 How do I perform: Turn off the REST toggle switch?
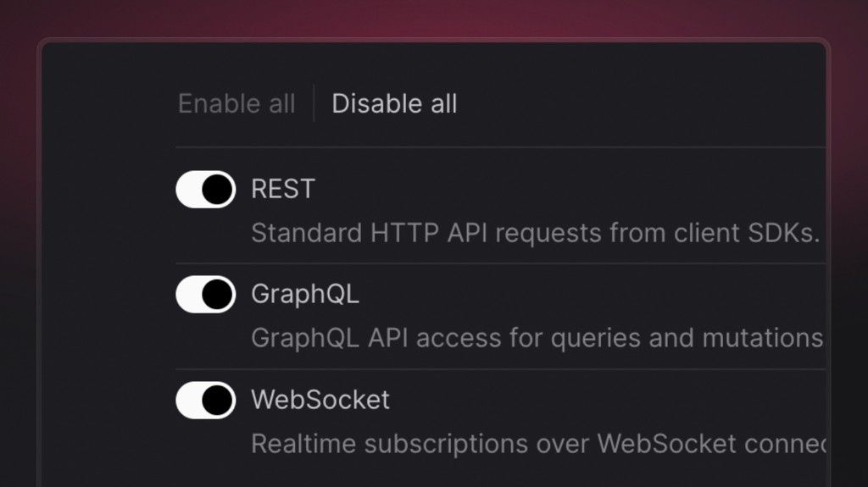[x=205, y=189]
